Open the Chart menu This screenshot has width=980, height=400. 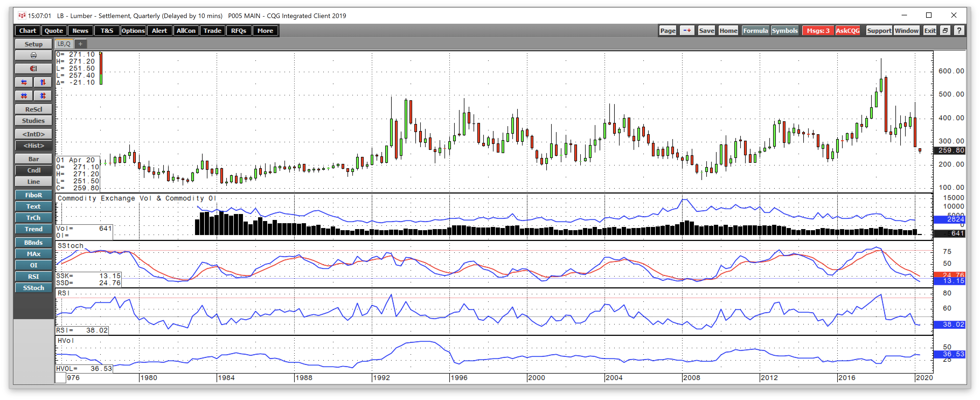pos(27,30)
